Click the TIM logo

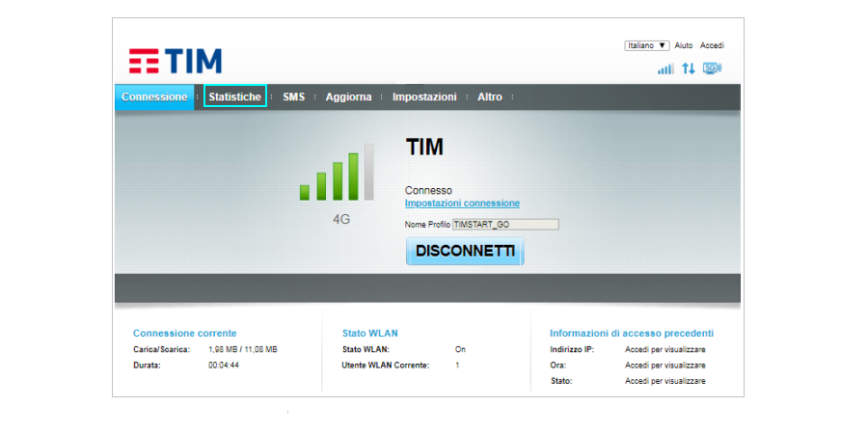coord(176,61)
